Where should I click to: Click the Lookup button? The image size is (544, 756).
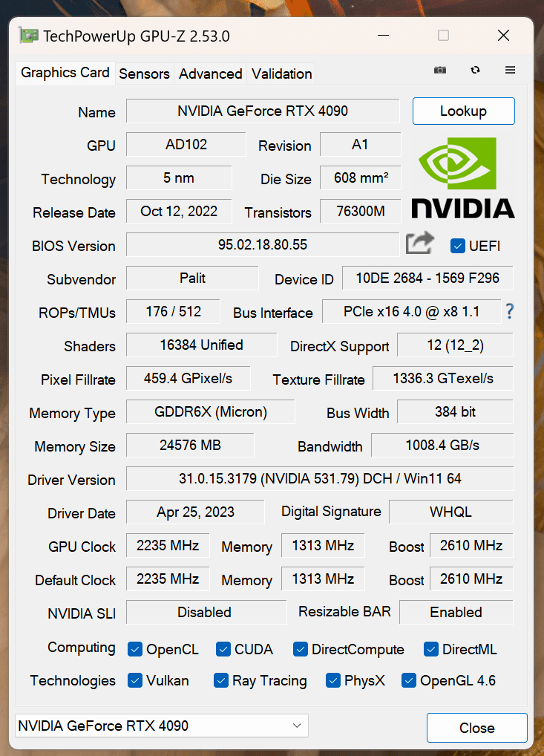pos(464,111)
